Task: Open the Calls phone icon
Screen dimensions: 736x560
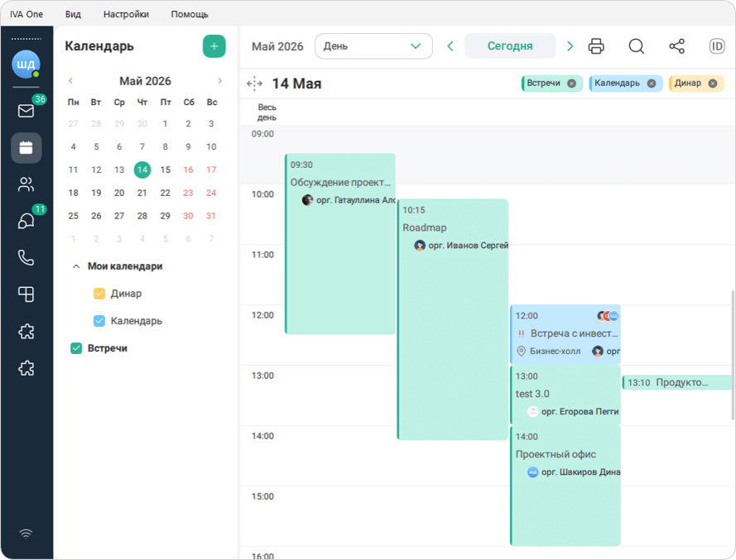Action: pyautogui.click(x=26, y=257)
